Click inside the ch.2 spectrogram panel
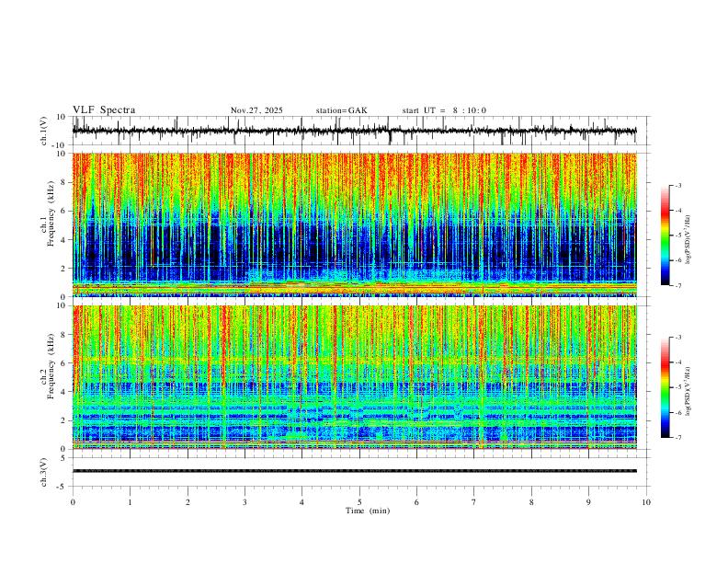Image resolution: width=728 pixels, height=563 pixels. [x=354, y=377]
